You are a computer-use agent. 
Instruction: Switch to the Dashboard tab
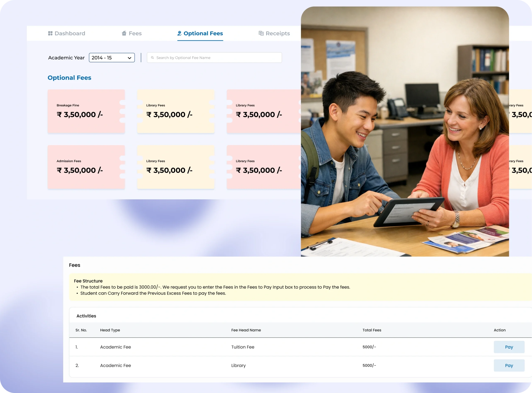pyautogui.click(x=70, y=33)
